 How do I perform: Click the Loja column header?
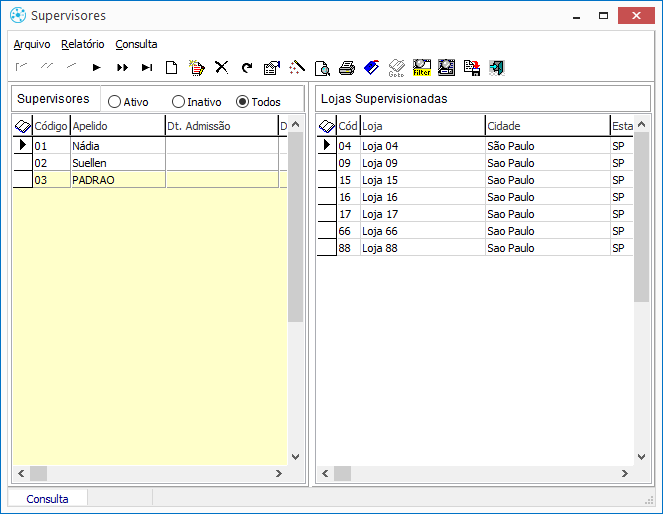coord(422,126)
